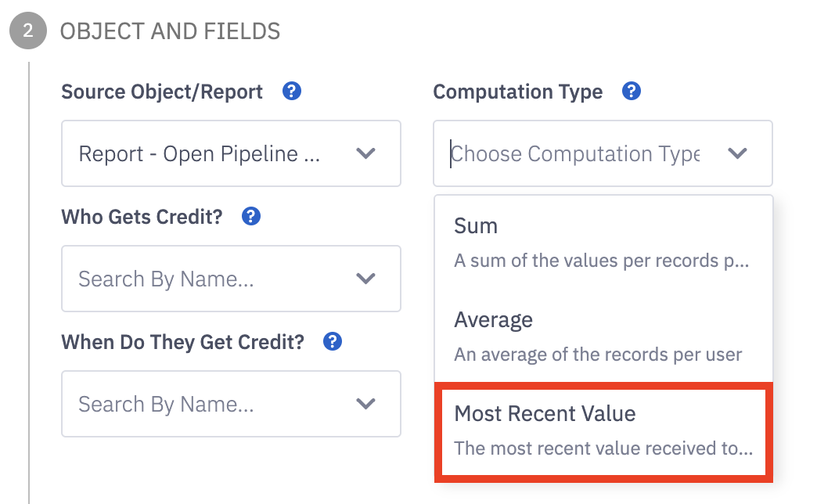817x504 pixels.
Task: Click the Computation Type label text
Action: pos(518,92)
